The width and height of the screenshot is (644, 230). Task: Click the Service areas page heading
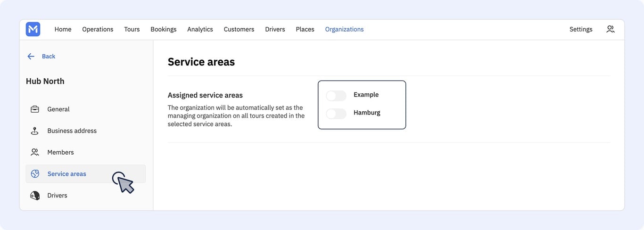click(201, 62)
